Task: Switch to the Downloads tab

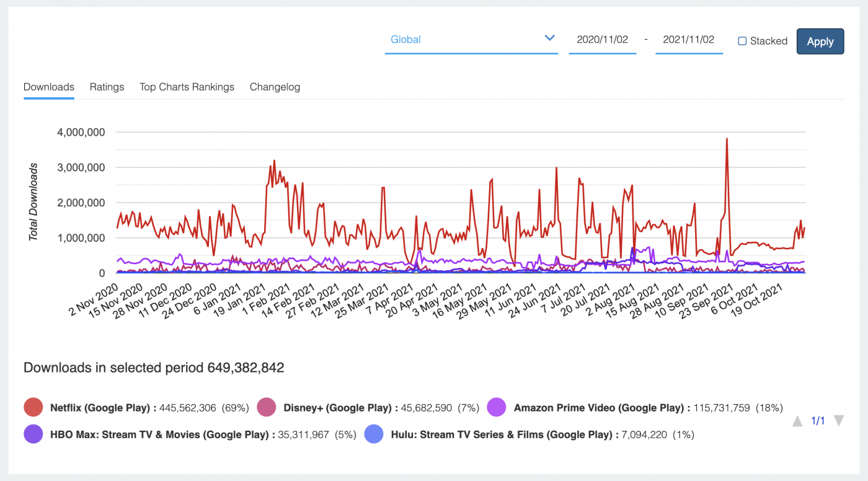Action: [49, 87]
